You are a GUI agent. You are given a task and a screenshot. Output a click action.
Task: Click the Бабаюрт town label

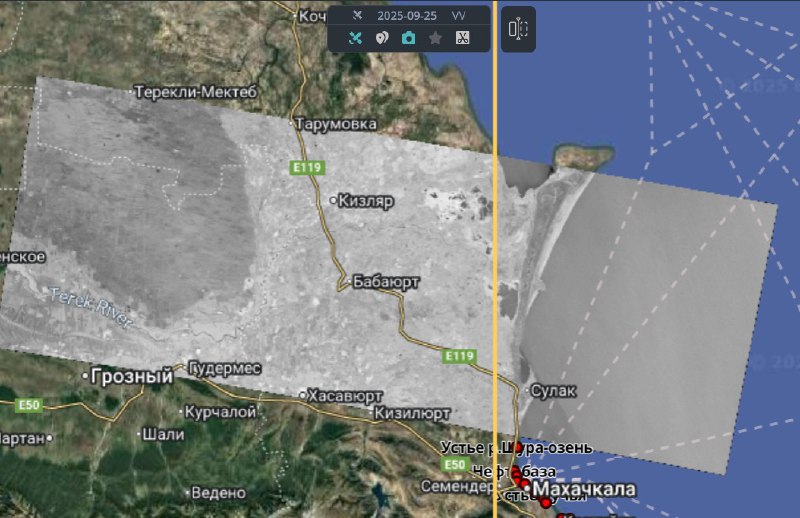385,281
